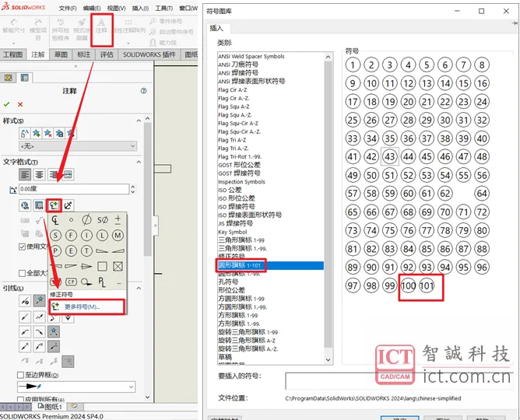This screenshot has height=420, width=520.
Task: Select Key Symbol category
Action: (233, 232)
